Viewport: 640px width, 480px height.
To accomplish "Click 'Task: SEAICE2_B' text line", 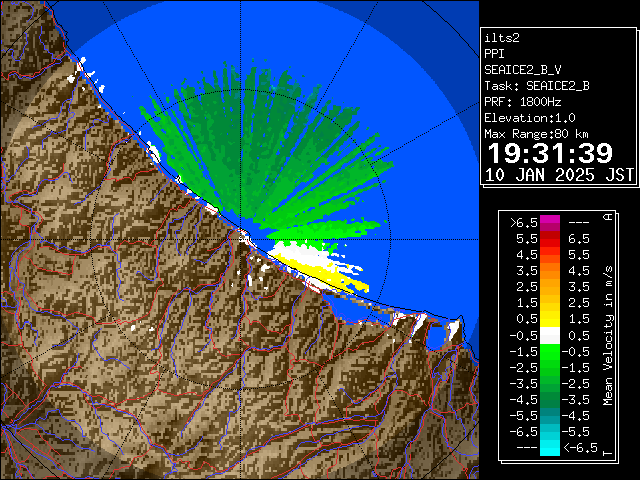I will click(x=537, y=86).
